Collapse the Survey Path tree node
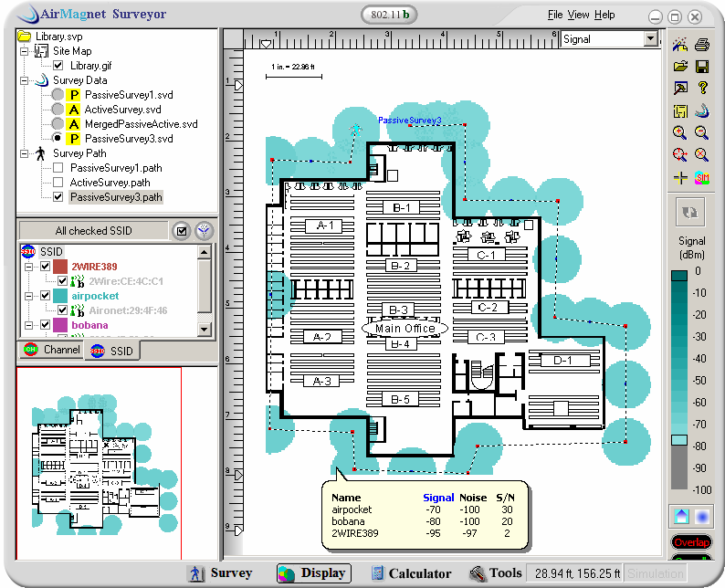The width and height of the screenshot is (725, 588). point(24,153)
